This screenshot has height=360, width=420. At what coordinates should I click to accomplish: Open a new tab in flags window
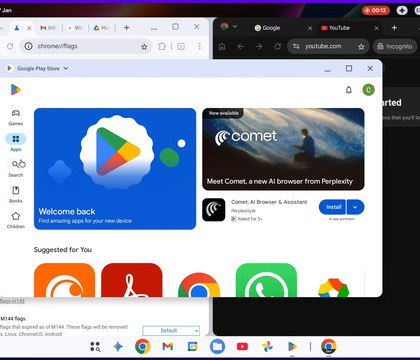tap(126, 28)
